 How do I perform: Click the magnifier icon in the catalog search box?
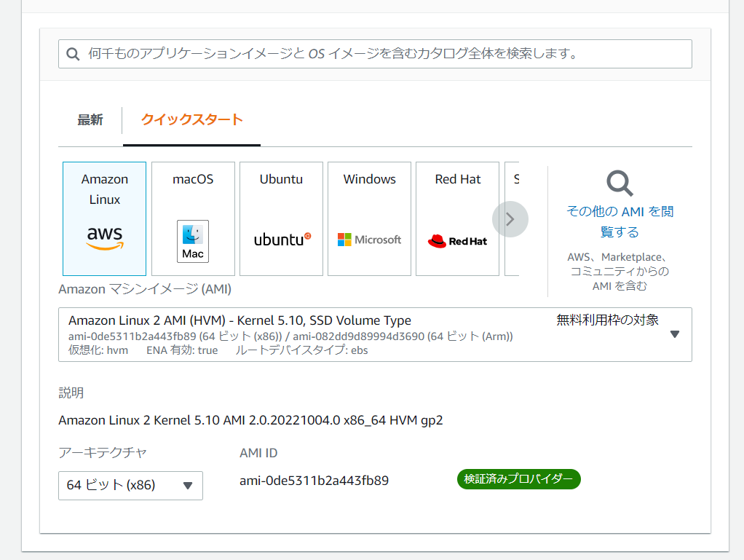[73, 54]
